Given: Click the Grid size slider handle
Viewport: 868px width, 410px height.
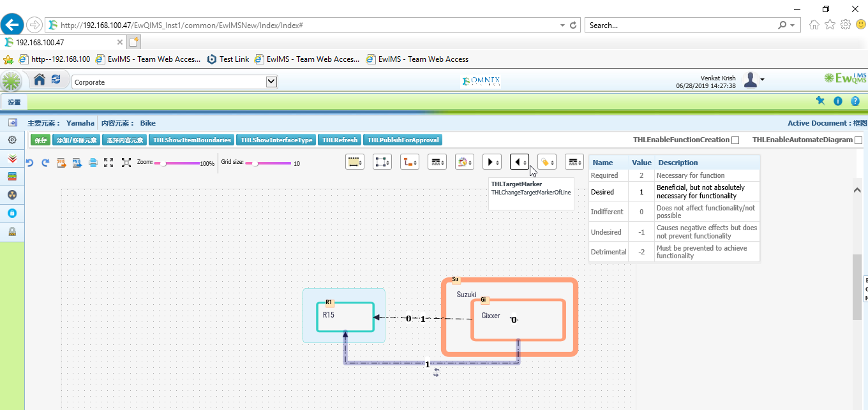Looking at the screenshot, I should (x=255, y=164).
